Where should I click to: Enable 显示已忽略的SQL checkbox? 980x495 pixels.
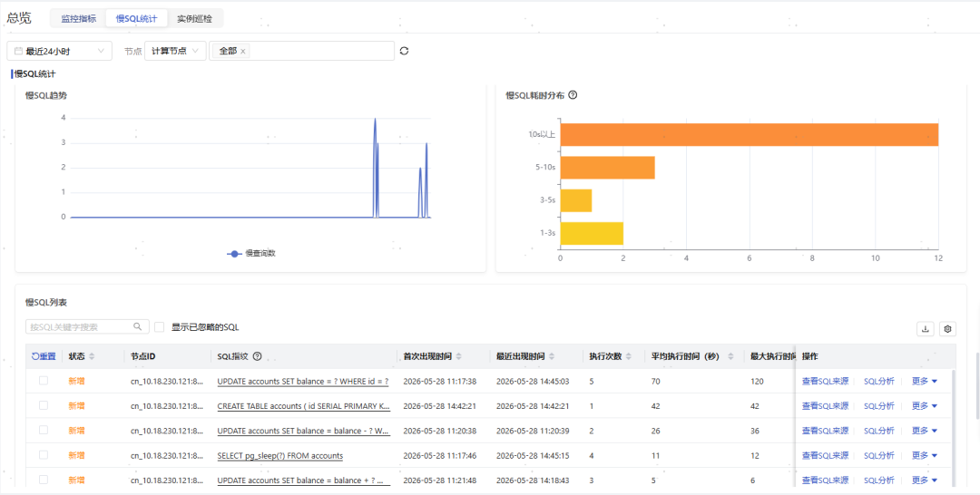coord(160,326)
